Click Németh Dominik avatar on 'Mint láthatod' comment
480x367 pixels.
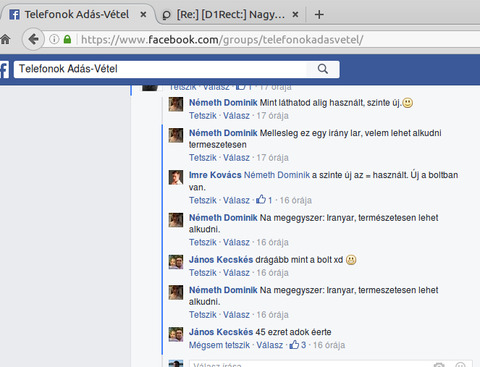coord(176,104)
